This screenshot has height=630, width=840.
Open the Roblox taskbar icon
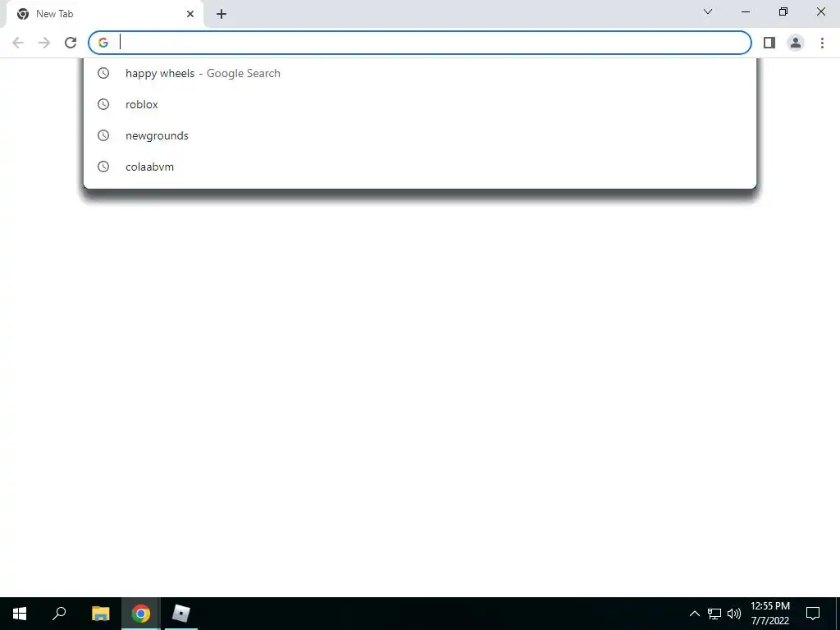tap(181, 614)
